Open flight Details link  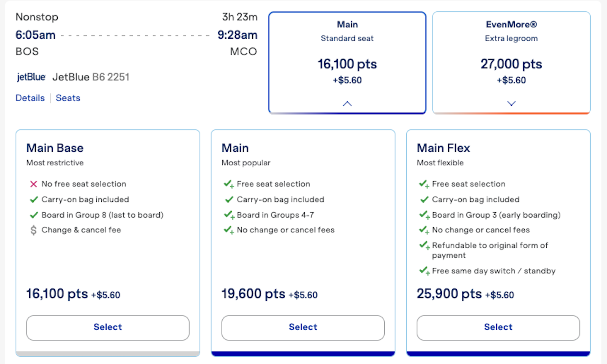point(30,98)
